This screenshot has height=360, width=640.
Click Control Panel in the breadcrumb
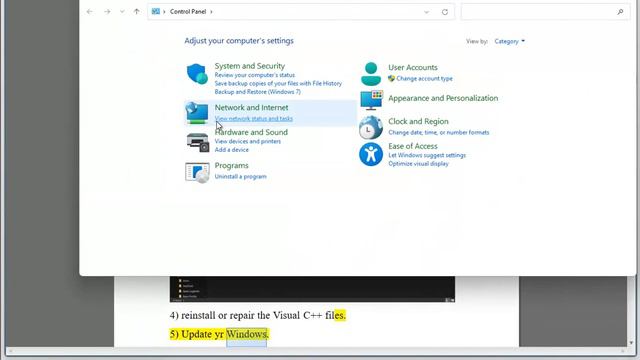click(x=188, y=12)
